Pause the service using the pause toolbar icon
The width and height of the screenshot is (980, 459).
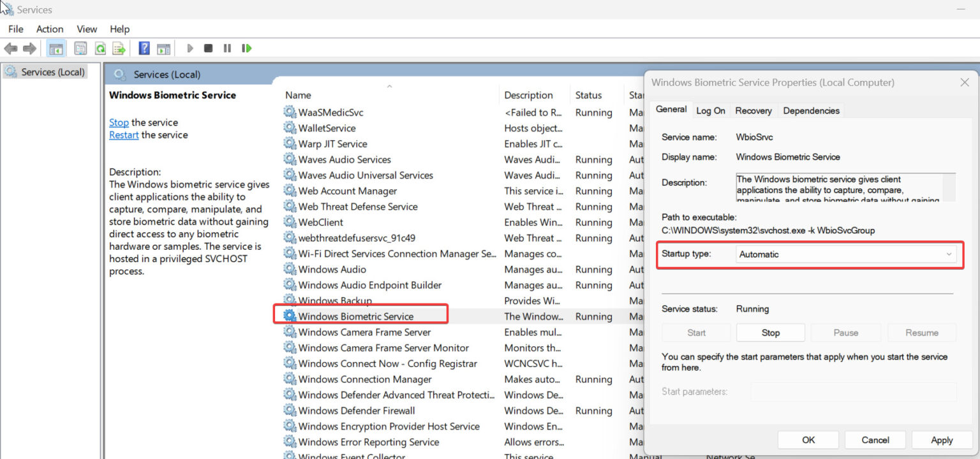click(227, 48)
